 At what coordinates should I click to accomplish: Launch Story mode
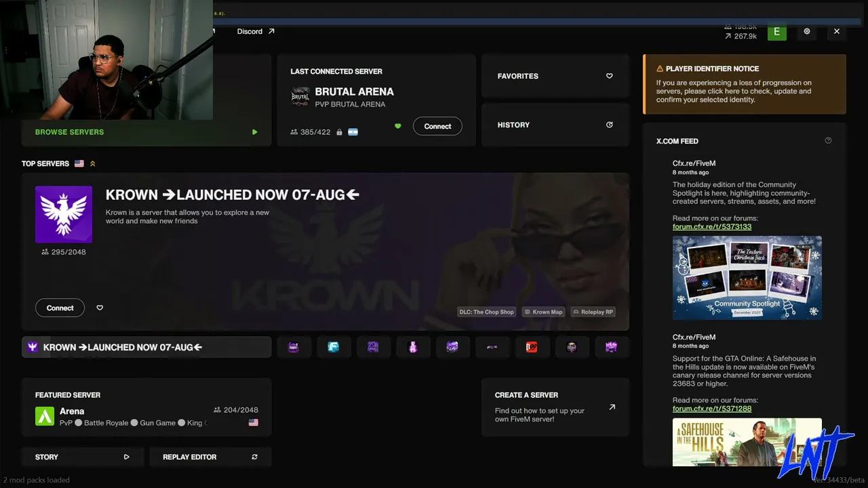pyautogui.click(x=82, y=457)
